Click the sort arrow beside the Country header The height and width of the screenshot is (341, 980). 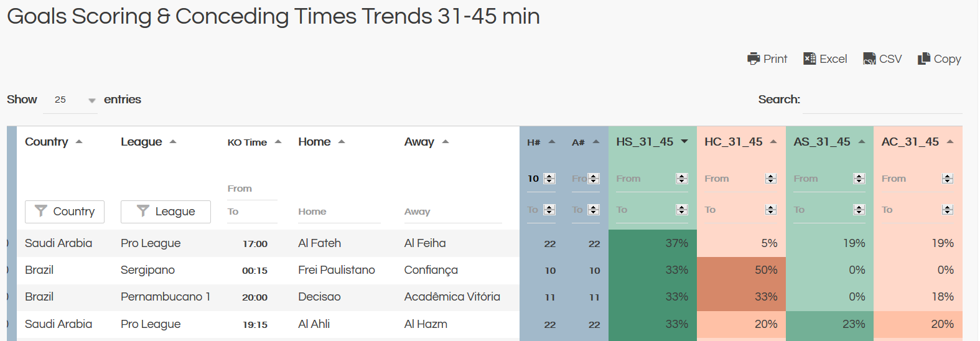(x=79, y=141)
